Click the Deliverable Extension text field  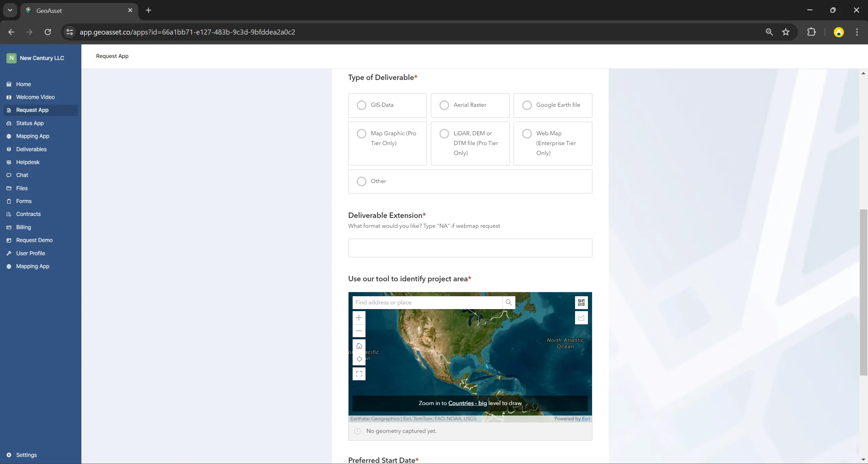(x=470, y=248)
